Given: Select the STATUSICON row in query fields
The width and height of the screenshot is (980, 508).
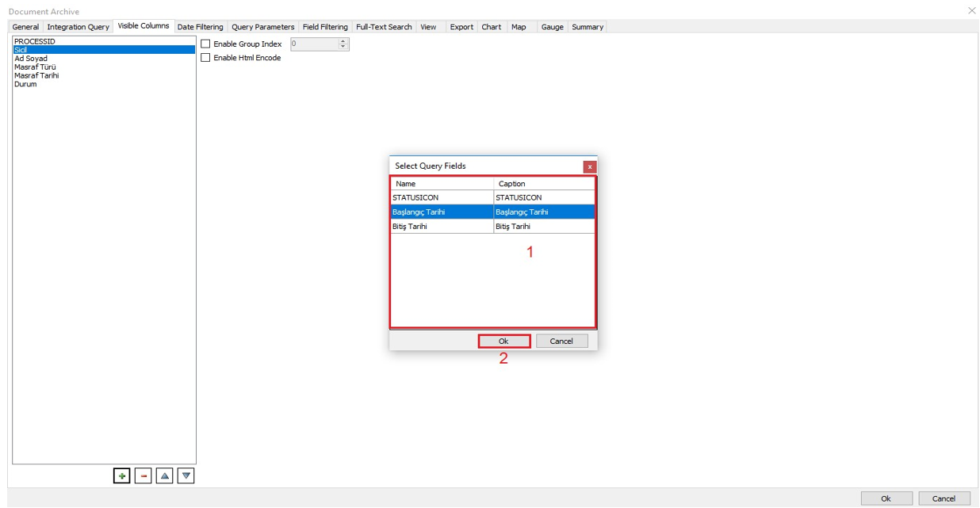Looking at the screenshot, I should tap(442, 197).
